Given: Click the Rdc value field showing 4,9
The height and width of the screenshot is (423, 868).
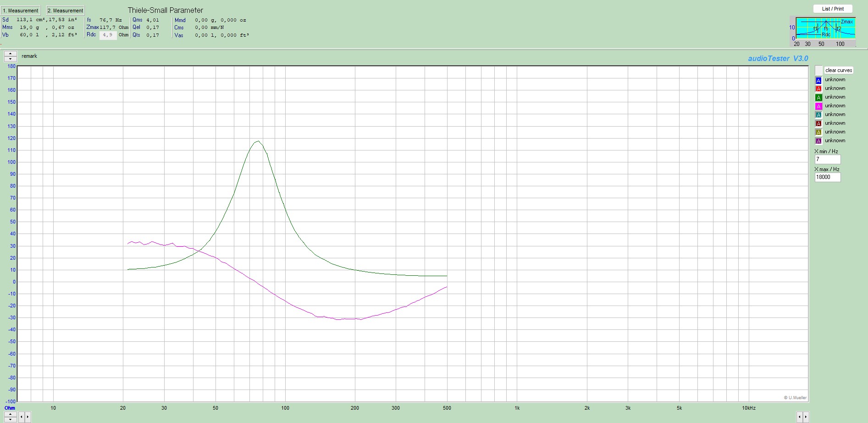Looking at the screenshot, I should (x=108, y=35).
